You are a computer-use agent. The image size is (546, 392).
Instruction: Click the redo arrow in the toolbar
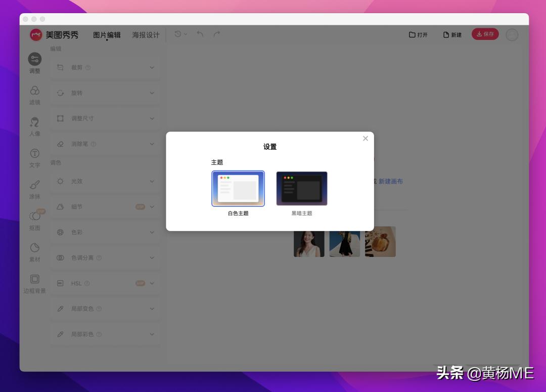click(216, 34)
